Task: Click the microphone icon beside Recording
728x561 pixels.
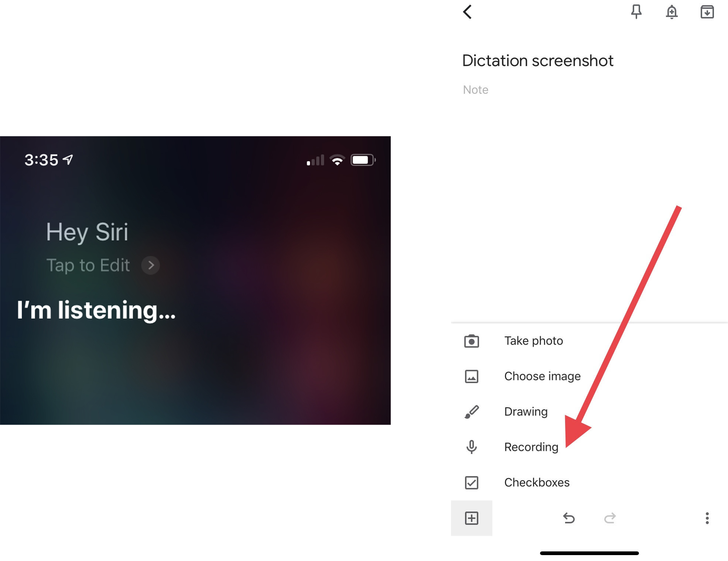Action: [472, 447]
